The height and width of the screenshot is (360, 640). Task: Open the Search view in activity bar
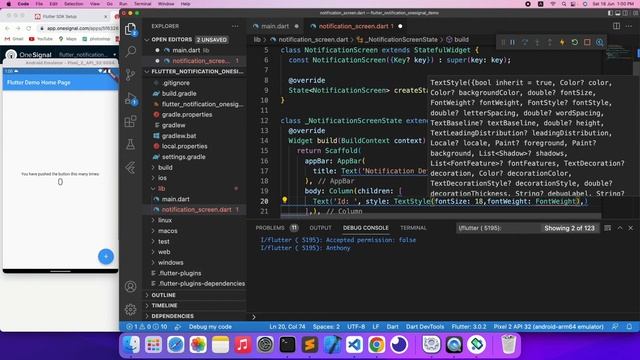131,51
